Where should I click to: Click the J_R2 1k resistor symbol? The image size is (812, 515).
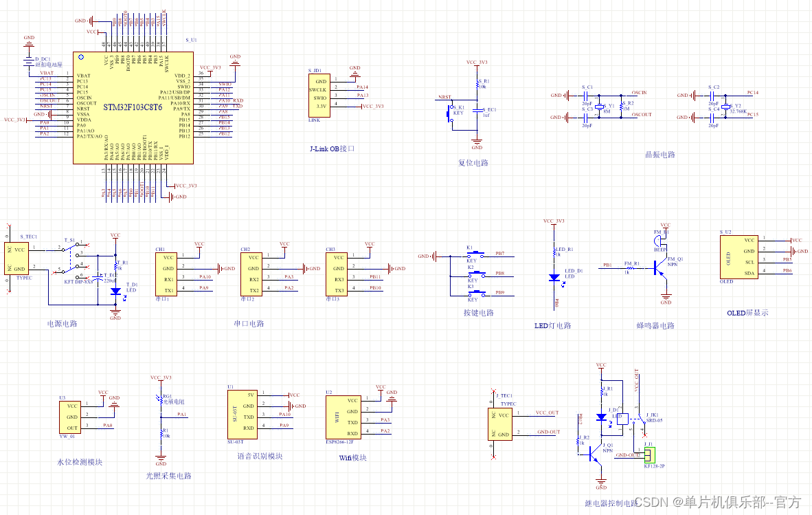tap(578, 441)
